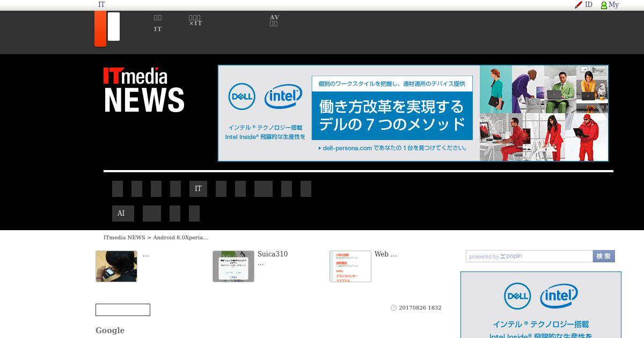Select the white tab block in header

coord(113,27)
